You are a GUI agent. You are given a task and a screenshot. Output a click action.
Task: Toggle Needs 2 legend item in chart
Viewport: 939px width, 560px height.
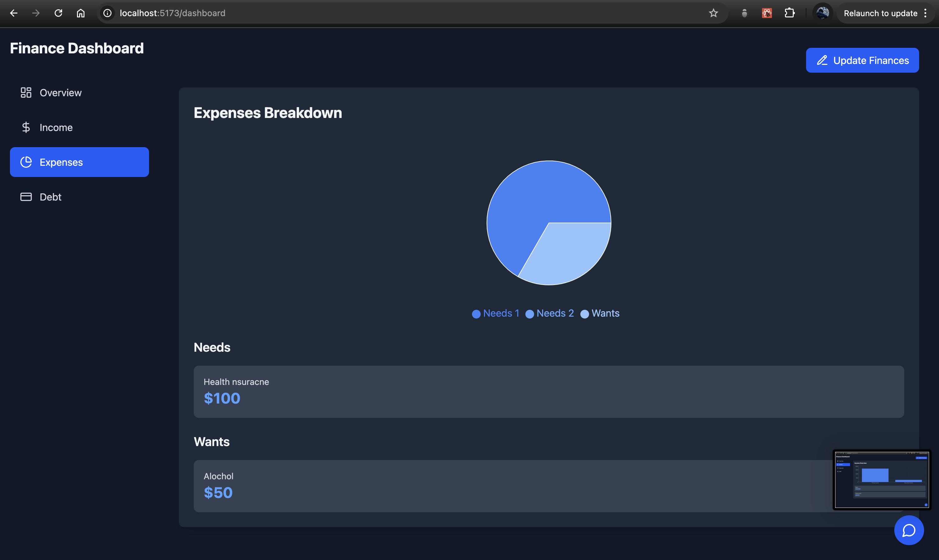[x=550, y=313]
